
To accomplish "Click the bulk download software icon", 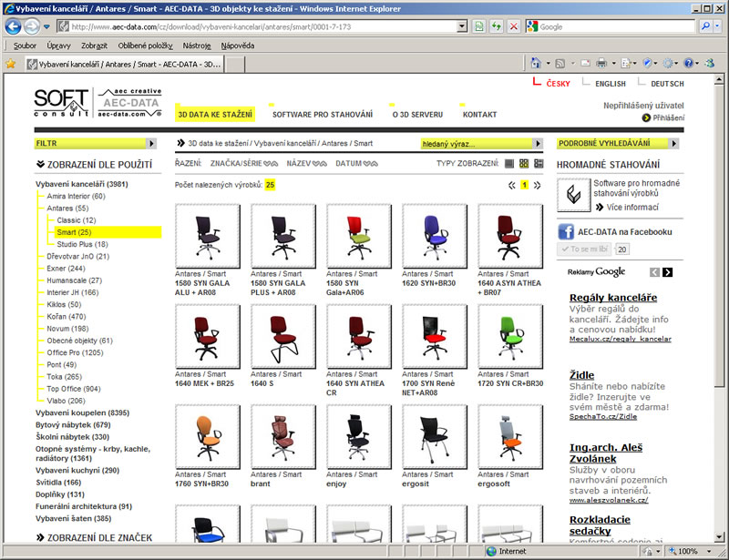I will 571,194.
